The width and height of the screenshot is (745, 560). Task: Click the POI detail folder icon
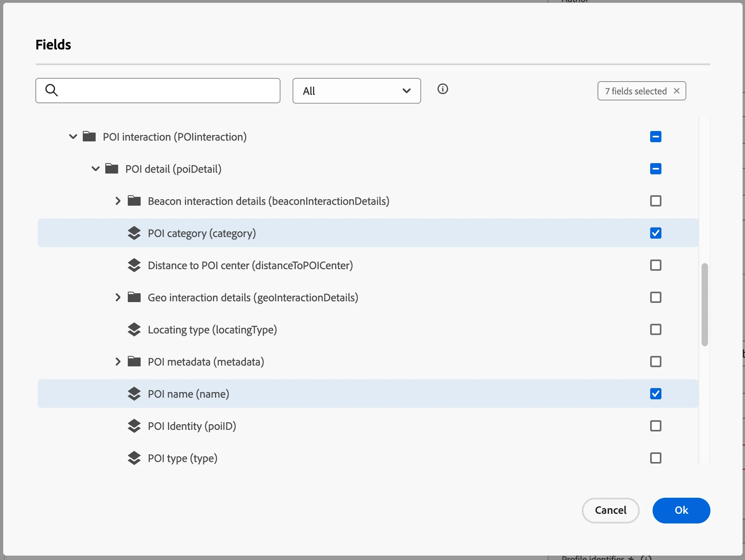[112, 169]
